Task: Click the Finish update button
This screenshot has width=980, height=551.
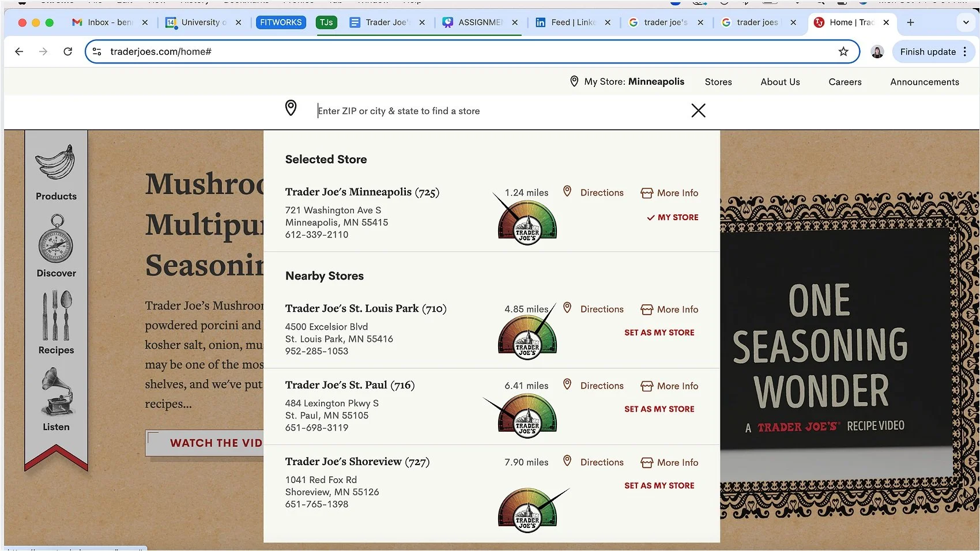Action: coord(928,52)
